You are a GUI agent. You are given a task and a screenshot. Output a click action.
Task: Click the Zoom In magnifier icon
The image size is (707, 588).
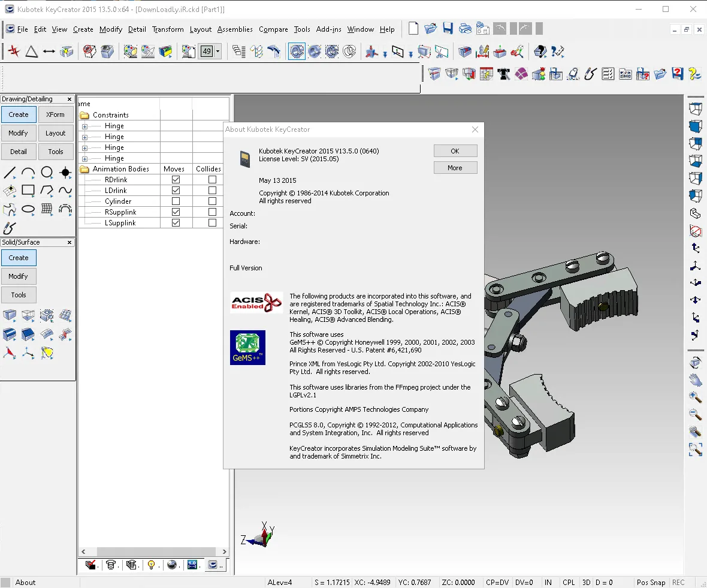pos(695,397)
